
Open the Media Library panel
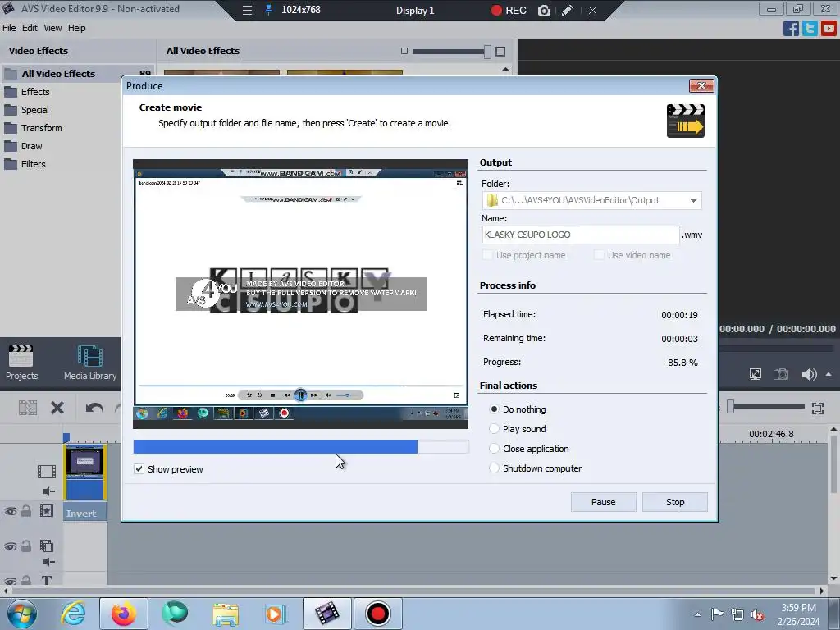(90, 362)
